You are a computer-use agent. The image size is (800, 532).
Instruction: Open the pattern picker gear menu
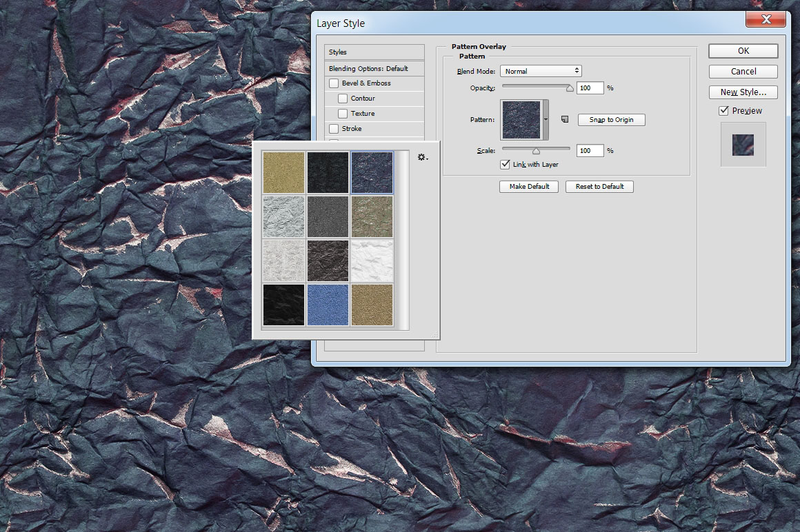[x=422, y=158]
